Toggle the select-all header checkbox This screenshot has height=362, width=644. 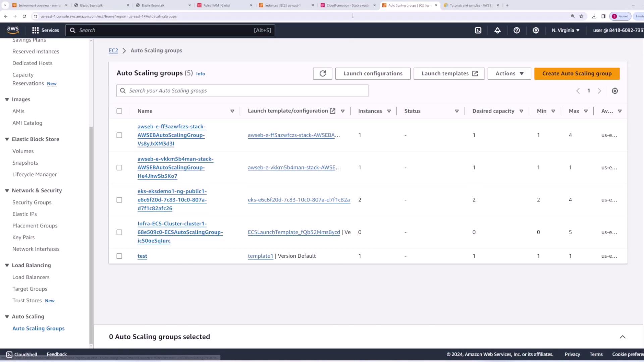tap(119, 111)
